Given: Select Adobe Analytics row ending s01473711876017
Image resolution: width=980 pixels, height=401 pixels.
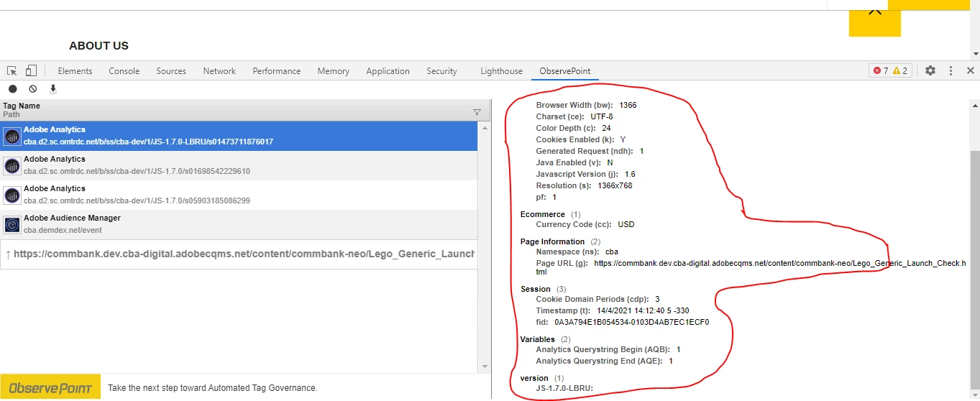Looking at the screenshot, I should pyautogui.click(x=239, y=136).
